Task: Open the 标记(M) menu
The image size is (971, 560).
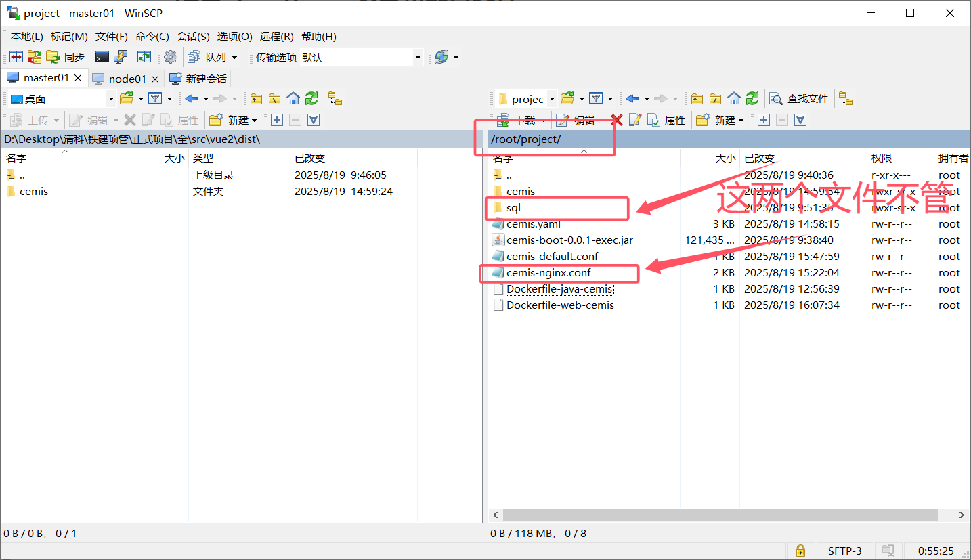Action: (69, 37)
